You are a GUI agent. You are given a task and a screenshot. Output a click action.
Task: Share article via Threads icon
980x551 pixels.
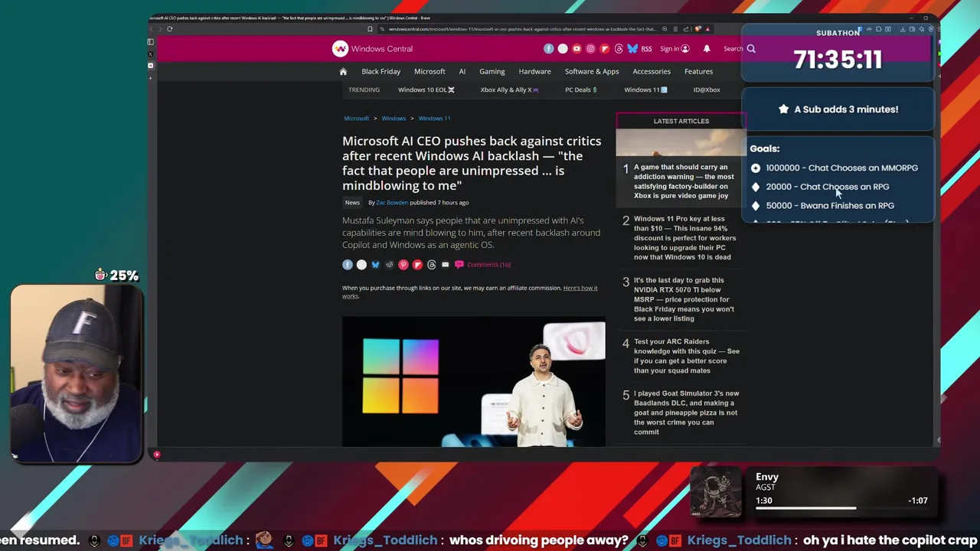tap(431, 265)
